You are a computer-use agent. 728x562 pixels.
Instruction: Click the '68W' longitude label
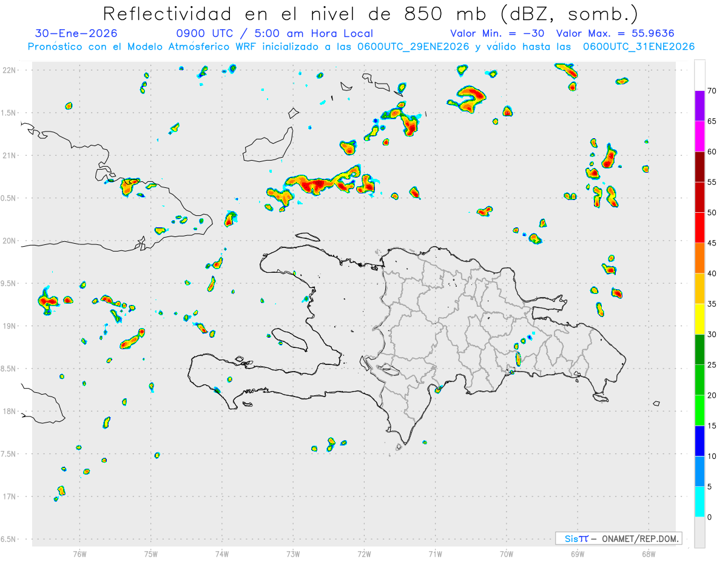click(x=649, y=554)
